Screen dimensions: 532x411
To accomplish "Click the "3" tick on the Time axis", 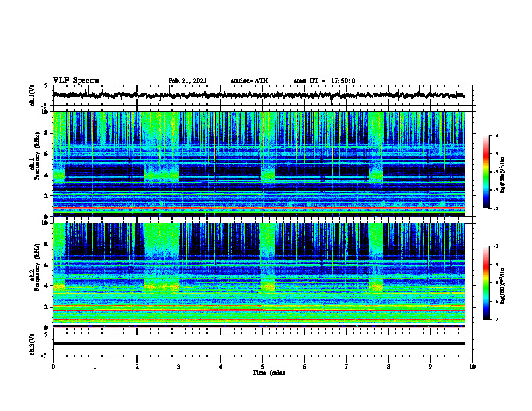I will coord(179,367).
